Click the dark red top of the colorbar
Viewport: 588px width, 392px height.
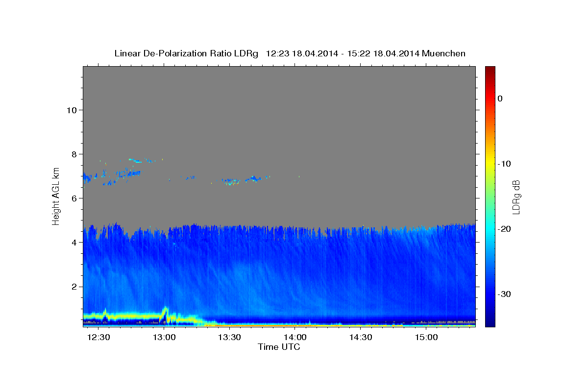[x=490, y=70]
